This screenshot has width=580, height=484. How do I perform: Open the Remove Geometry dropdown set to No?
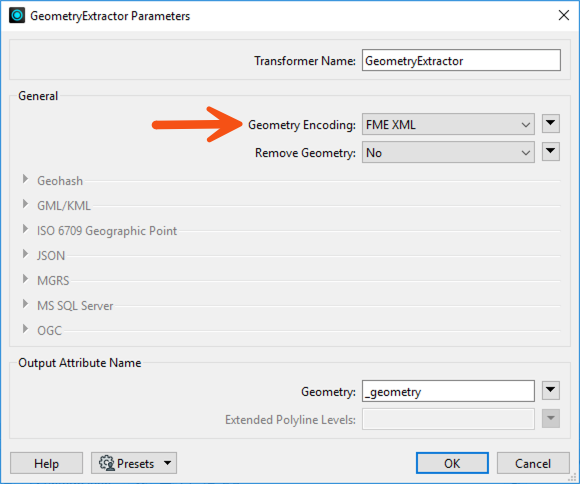(x=448, y=152)
